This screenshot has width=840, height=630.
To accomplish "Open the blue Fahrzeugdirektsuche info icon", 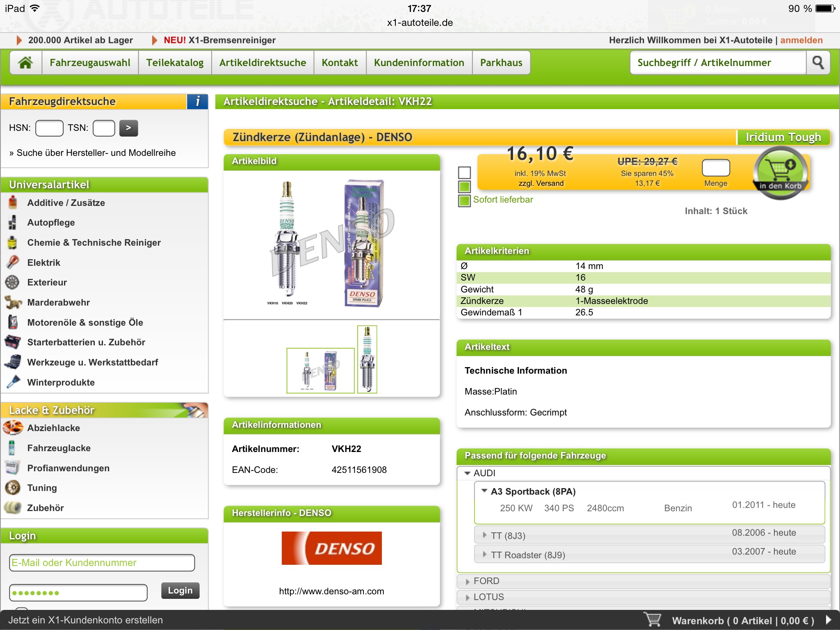I will (x=198, y=101).
